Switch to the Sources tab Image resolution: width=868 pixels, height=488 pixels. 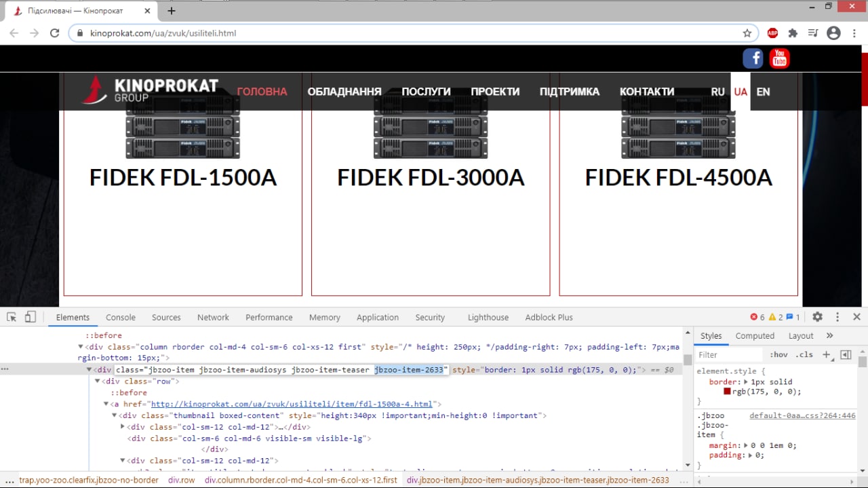(166, 317)
